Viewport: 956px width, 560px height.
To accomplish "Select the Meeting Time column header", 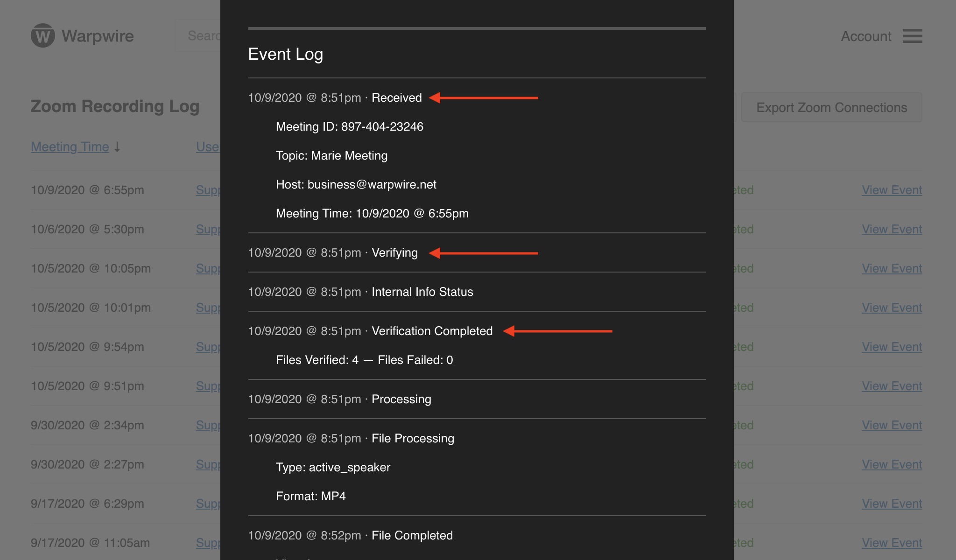I will [x=70, y=145].
